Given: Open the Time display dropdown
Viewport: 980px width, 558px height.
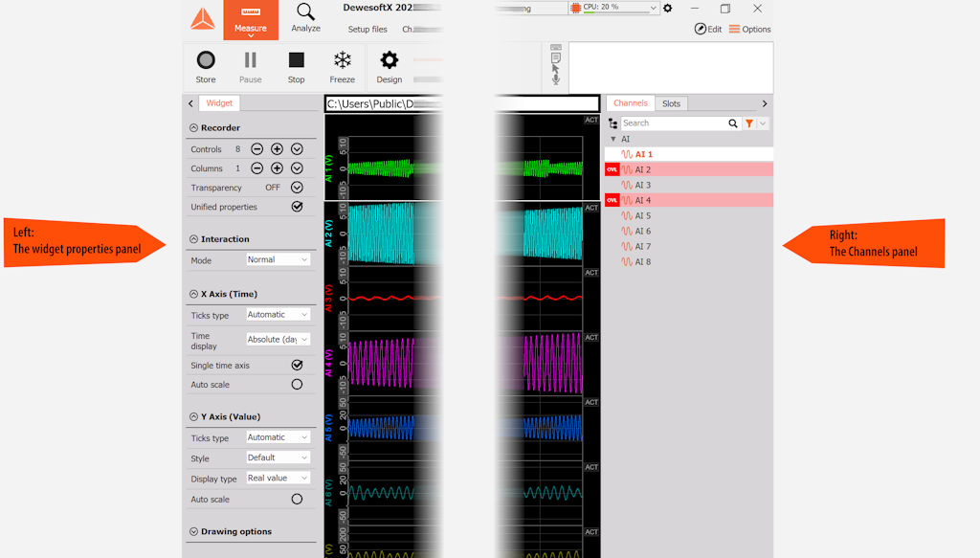Looking at the screenshot, I should pos(278,340).
